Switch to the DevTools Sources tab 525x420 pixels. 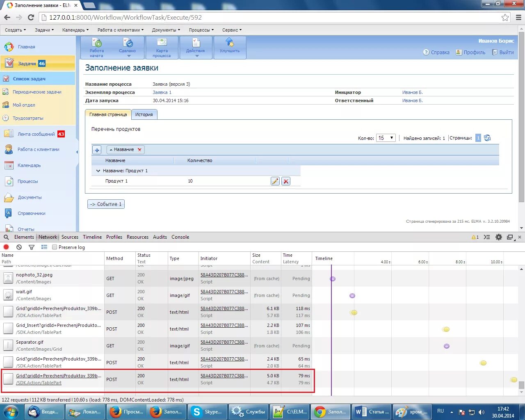[70, 237]
